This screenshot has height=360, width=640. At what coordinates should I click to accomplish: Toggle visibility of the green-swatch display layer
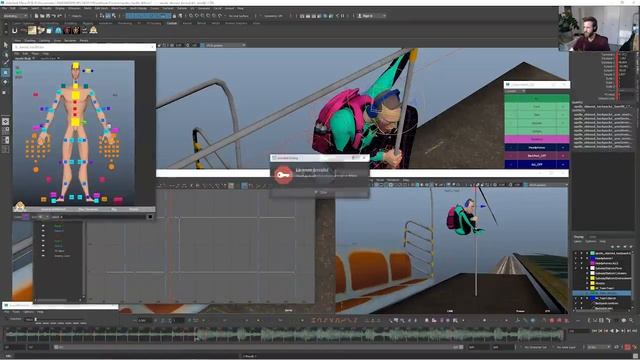point(576,253)
